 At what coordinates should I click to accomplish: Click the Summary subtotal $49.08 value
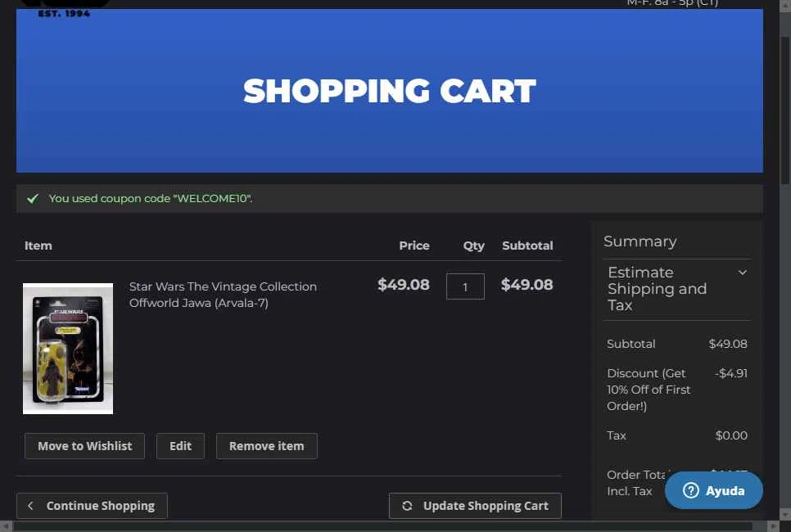tap(728, 344)
